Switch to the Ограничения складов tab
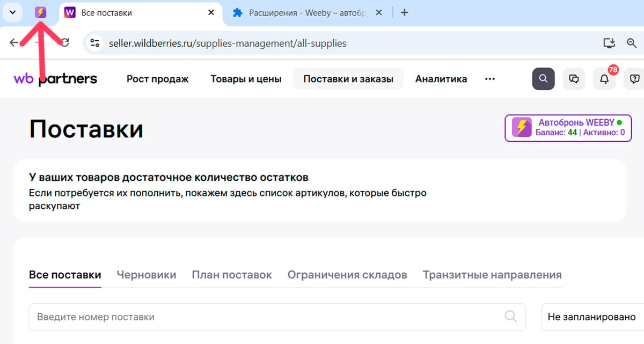This screenshot has height=344, width=644. tap(347, 275)
